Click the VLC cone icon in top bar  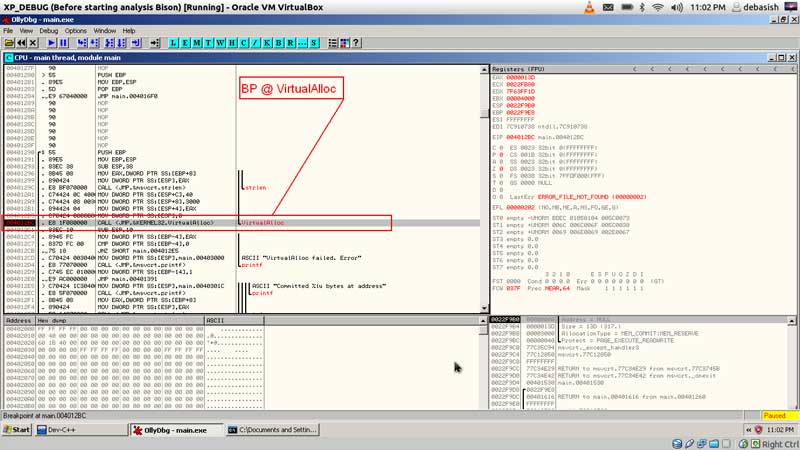tap(589, 7)
